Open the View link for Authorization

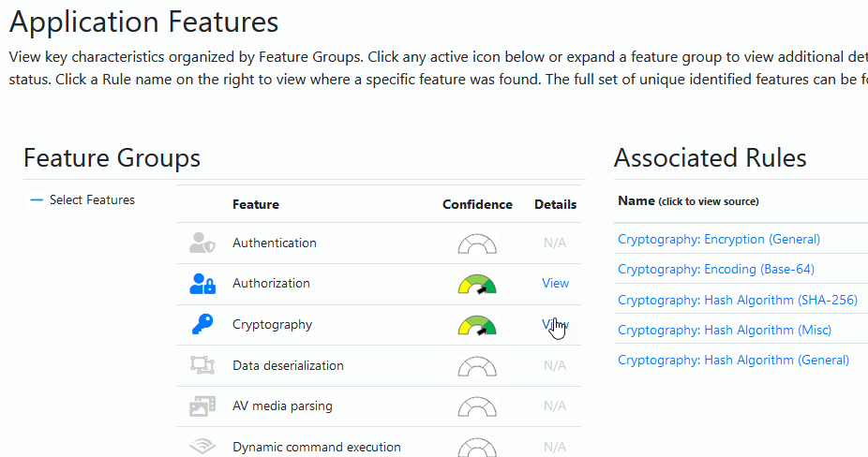click(x=555, y=284)
